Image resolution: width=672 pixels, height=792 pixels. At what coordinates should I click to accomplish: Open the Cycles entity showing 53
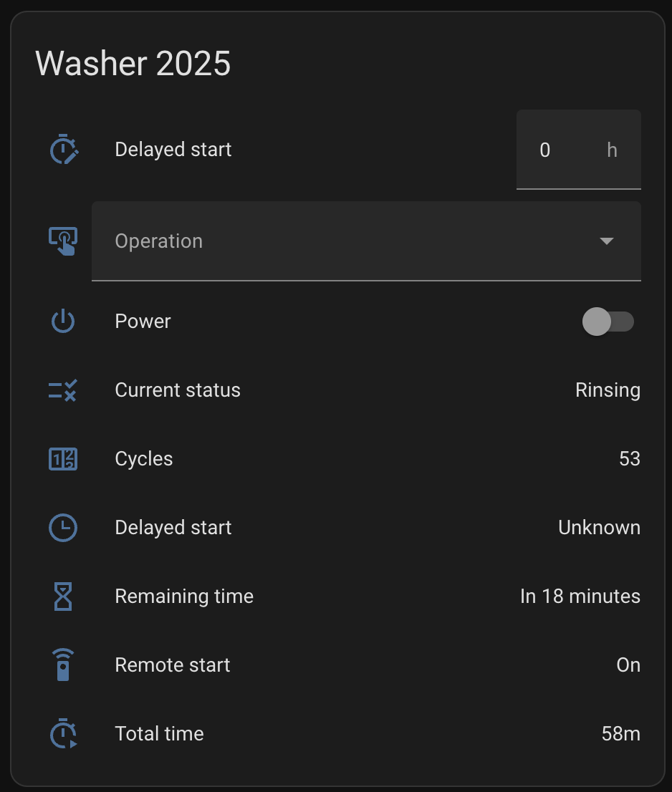(x=629, y=459)
